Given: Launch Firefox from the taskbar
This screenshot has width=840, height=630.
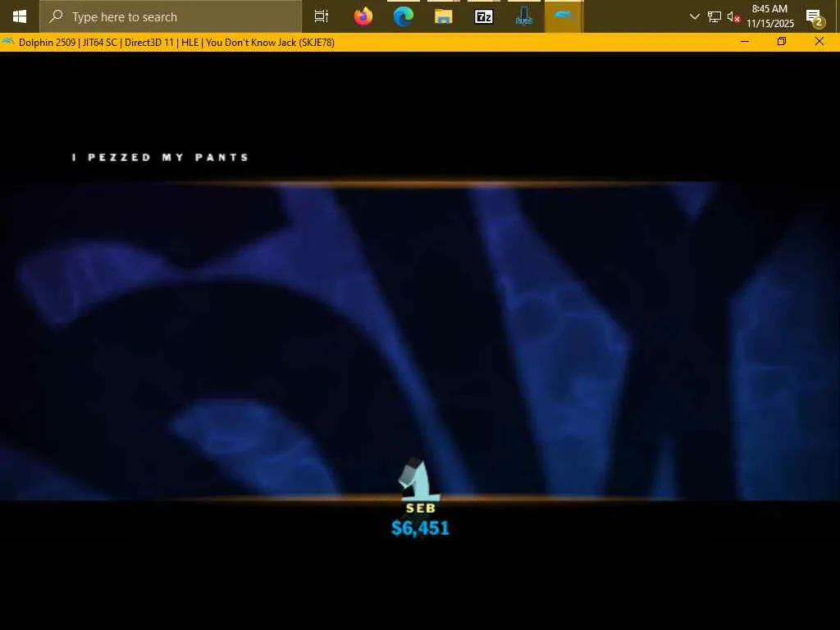Looking at the screenshot, I should coord(363,16).
